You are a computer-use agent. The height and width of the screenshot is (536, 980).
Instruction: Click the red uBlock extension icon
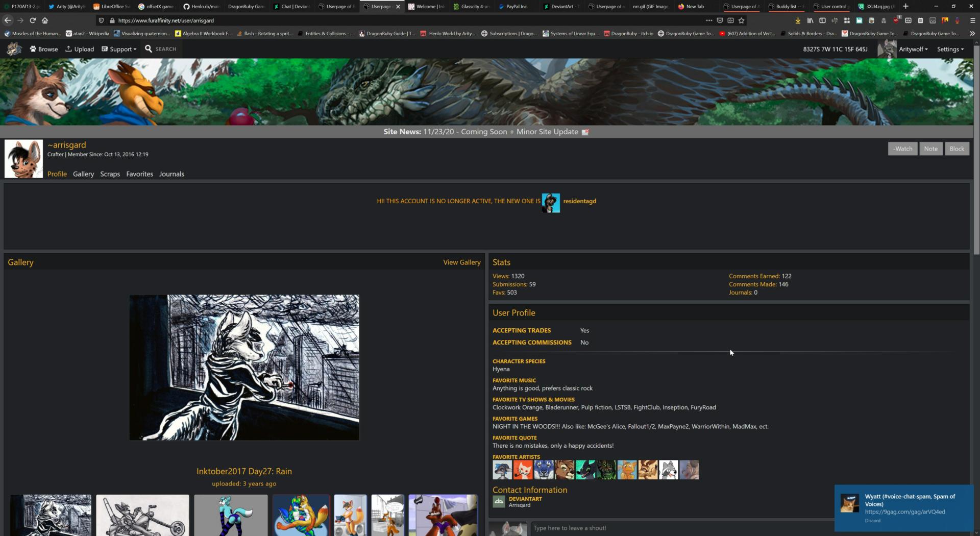pos(896,20)
